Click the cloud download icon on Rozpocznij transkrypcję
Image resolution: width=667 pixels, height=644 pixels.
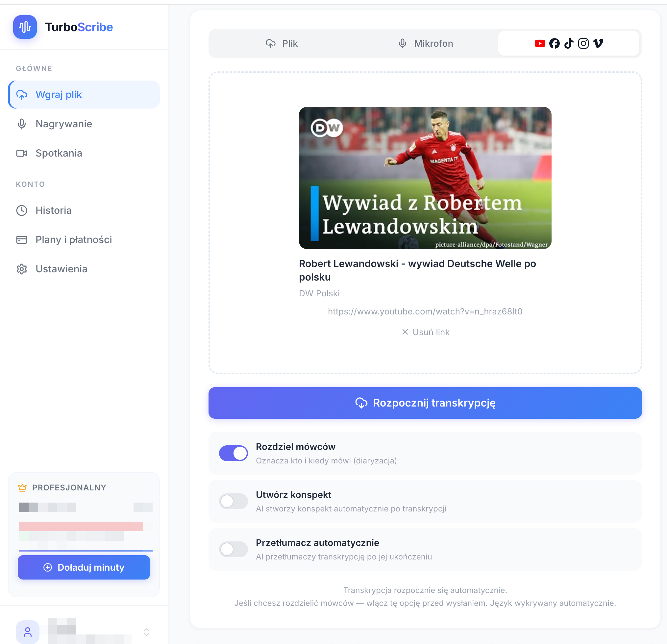[x=361, y=403]
